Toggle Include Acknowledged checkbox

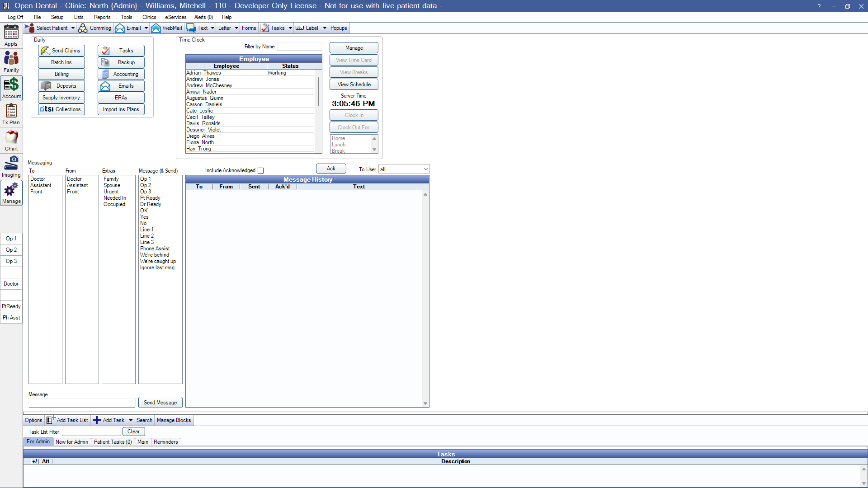pyautogui.click(x=260, y=170)
